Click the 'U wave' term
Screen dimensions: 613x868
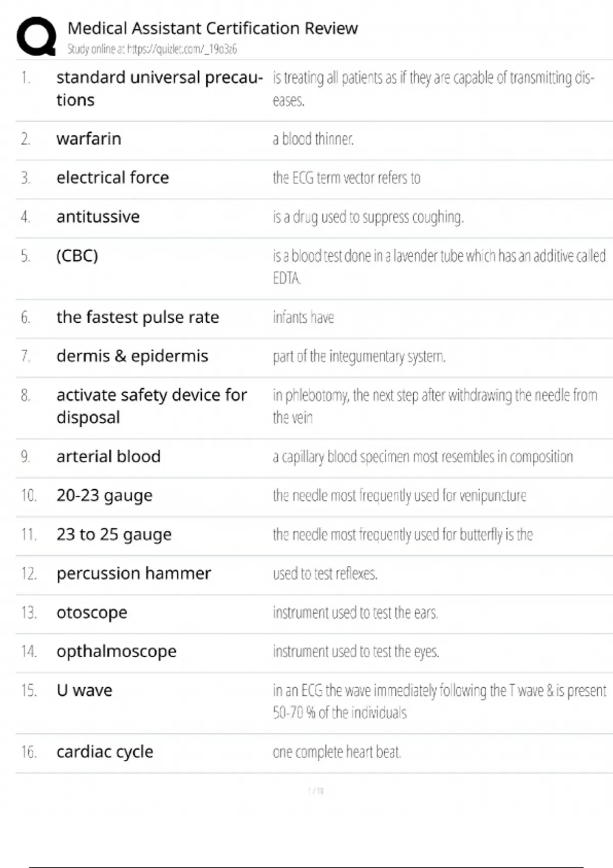click(x=84, y=691)
